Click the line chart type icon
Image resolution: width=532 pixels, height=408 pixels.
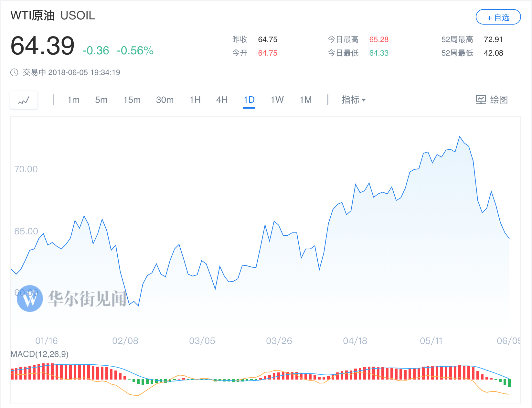point(24,100)
